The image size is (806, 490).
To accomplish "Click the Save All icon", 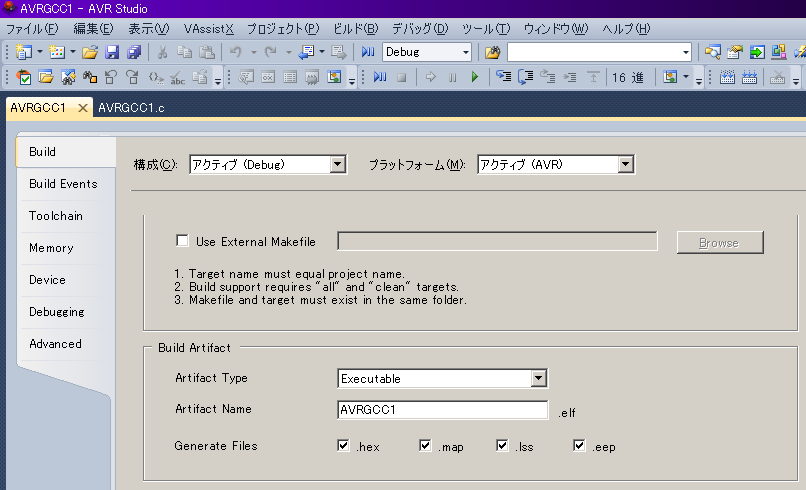I will [x=134, y=52].
